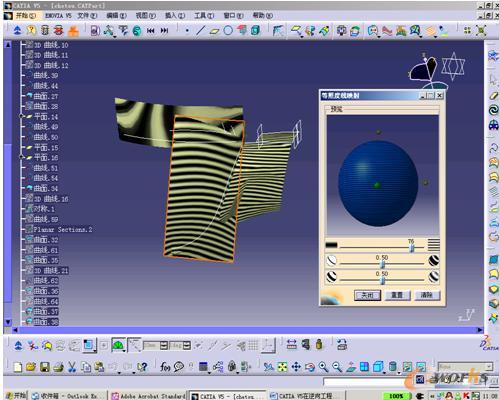The width and height of the screenshot is (499, 400).
Task: Select the circle sketch tool icon
Action: pyautogui.click(x=228, y=31)
